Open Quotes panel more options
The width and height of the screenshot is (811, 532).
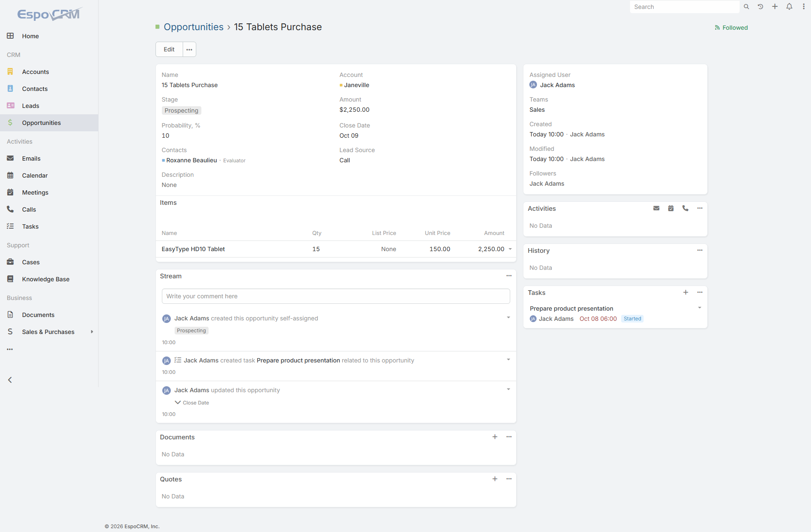[509, 479]
